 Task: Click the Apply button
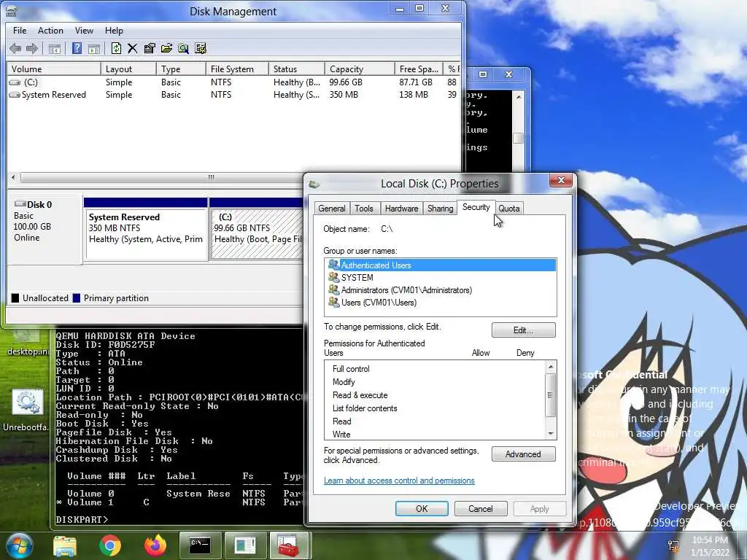[x=540, y=508]
